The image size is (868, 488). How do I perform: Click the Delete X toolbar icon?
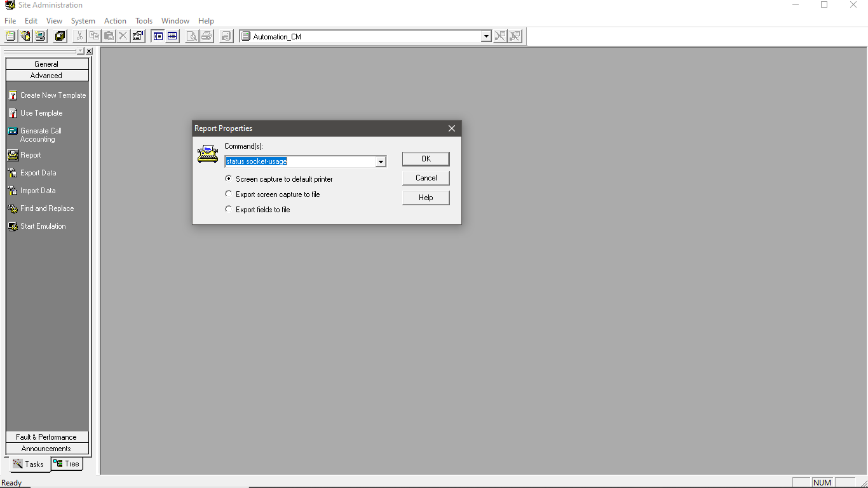(x=123, y=36)
